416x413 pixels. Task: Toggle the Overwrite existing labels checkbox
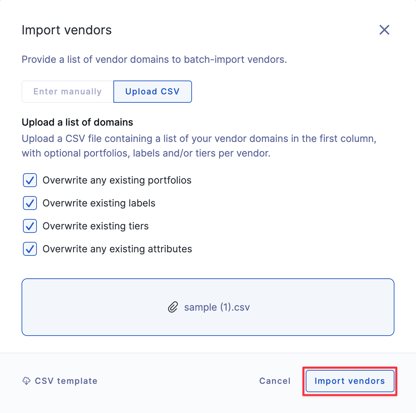(30, 203)
